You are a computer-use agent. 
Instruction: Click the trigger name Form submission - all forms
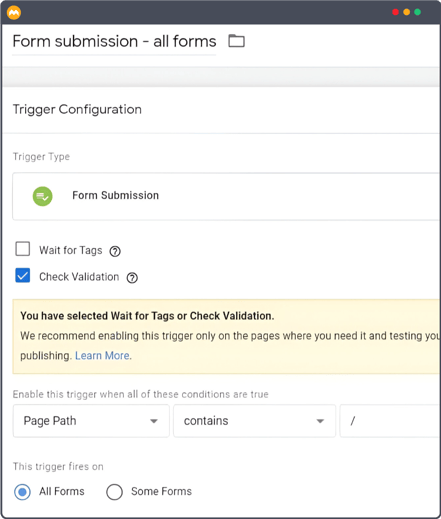coord(114,42)
